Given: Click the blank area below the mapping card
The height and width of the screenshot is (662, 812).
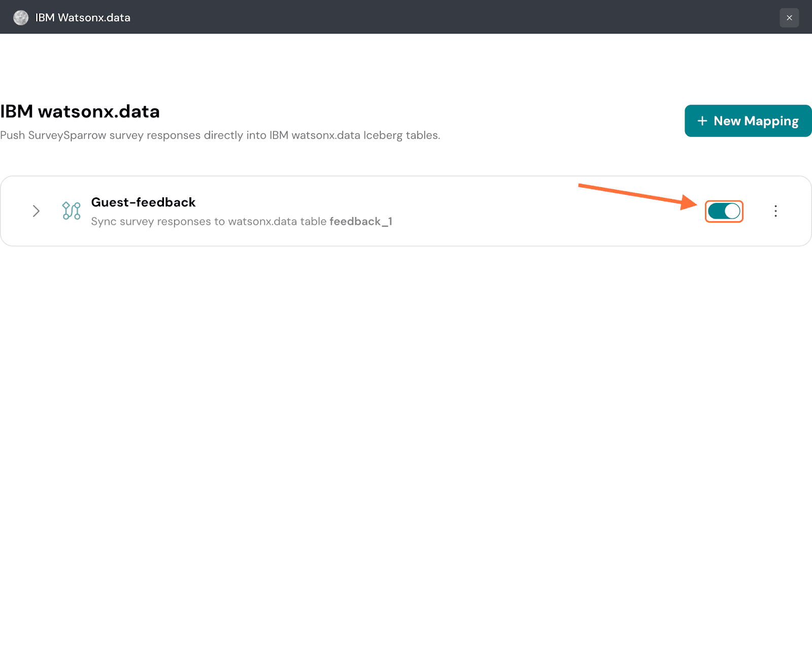Looking at the screenshot, I should pyautogui.click(x=406, y=406).
